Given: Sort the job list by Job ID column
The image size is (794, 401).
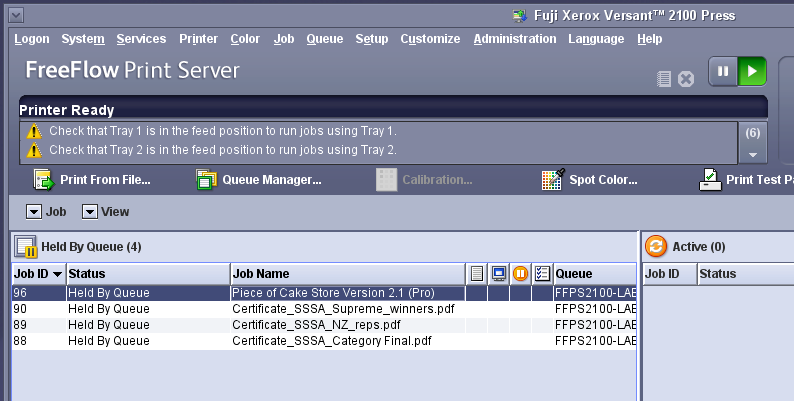Looking at the screenshot, I should (x=38, y=273).
